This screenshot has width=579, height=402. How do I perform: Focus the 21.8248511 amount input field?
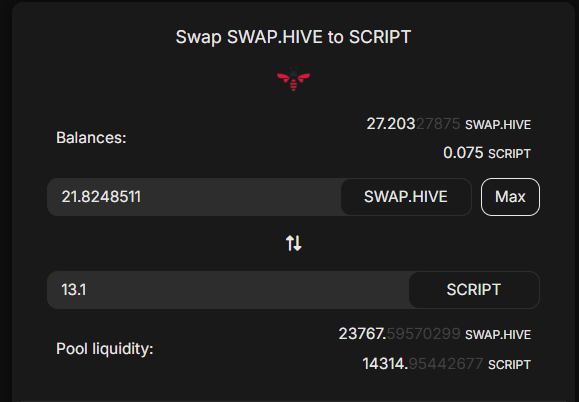pyautogui.click(x=194, y=197)
